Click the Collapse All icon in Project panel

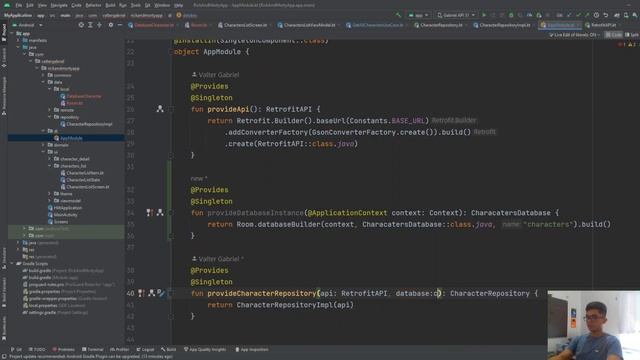point(100,25)
